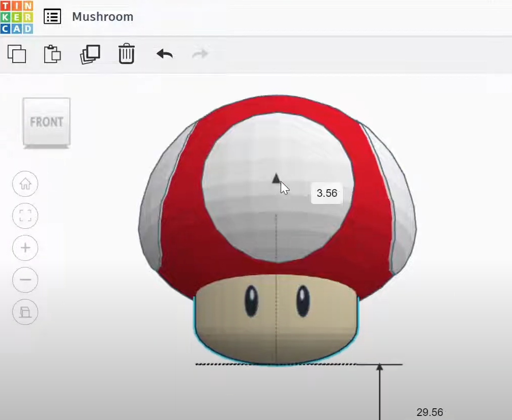Edit the 3.56 height value
The width and height of the screenshot is (512, 420).
click(326, 194)
